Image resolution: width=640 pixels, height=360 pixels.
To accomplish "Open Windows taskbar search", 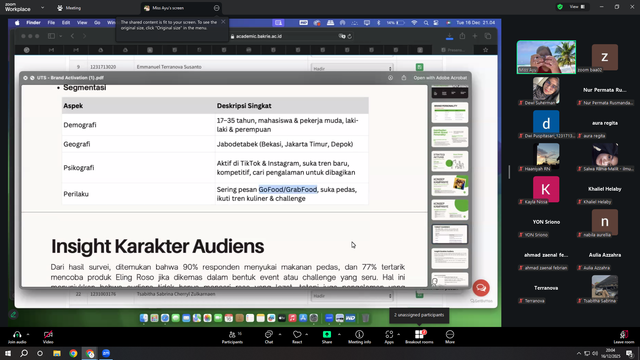I will click(24, 353).
